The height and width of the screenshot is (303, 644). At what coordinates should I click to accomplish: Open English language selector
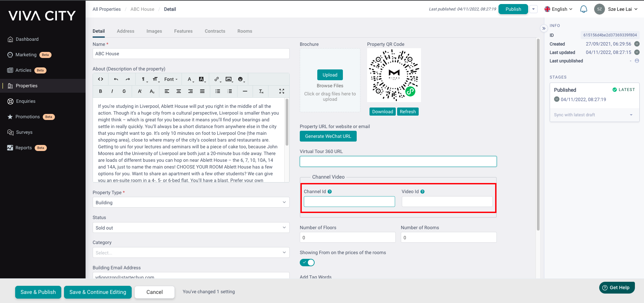[558, 9]
